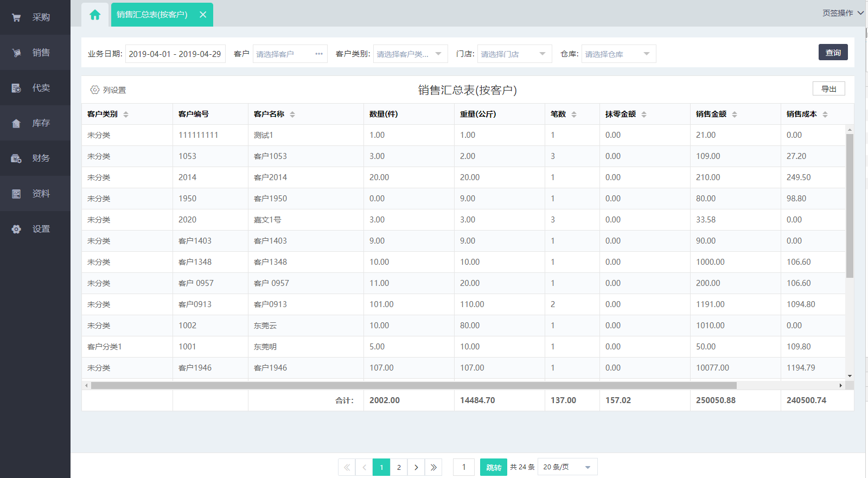Click the 财务 sidebar icon
868x478 pixels.
click(x=16, y=158)
